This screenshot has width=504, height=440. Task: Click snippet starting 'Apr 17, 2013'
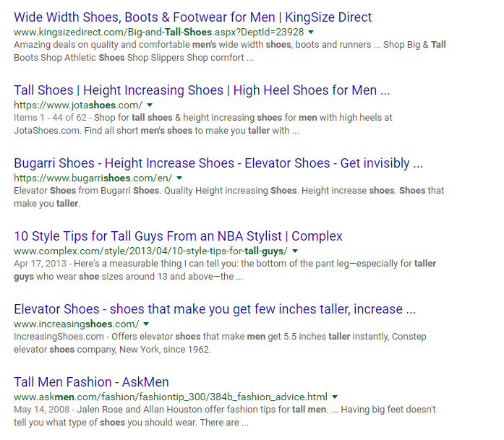pos(225,269)
